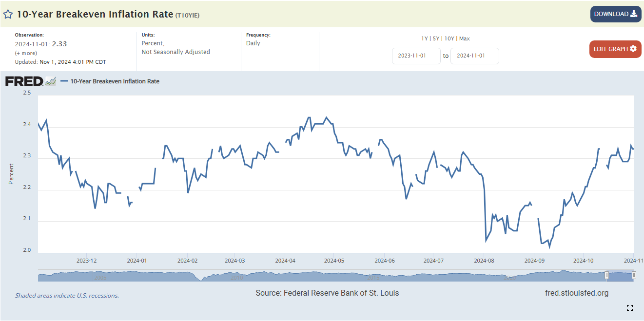Click the favorite star icon beside the title
The image size is (644, 321).
point(8,14)
